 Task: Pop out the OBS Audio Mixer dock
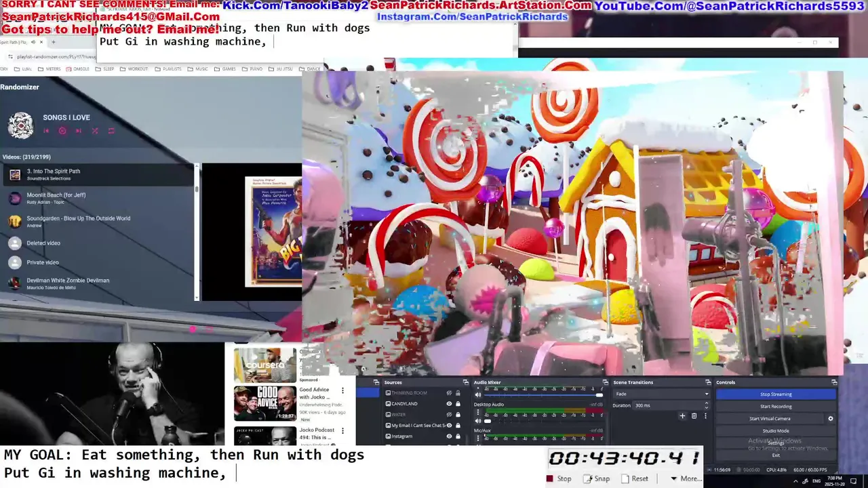coord(605,382)
